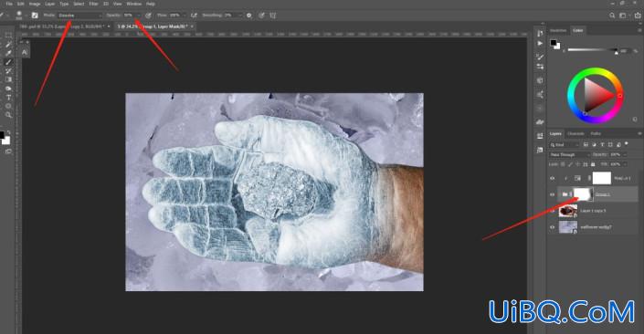Click the foreground swatch in the Color panel

tap(554, 43)
